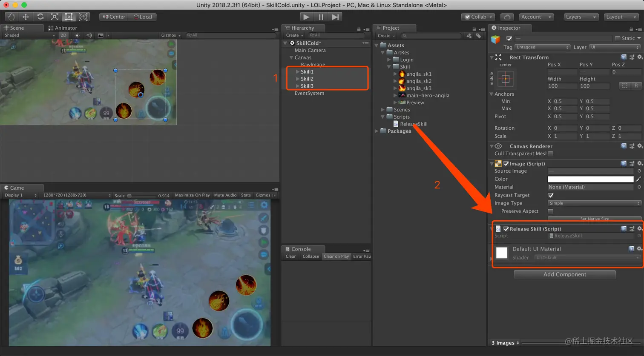Toggle Raycast Target checkbox
This screenshot has height=356, width=644.
551,195
